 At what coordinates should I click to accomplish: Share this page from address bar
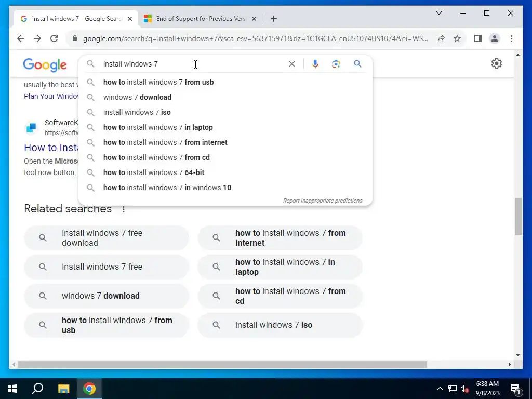(441, 38)
